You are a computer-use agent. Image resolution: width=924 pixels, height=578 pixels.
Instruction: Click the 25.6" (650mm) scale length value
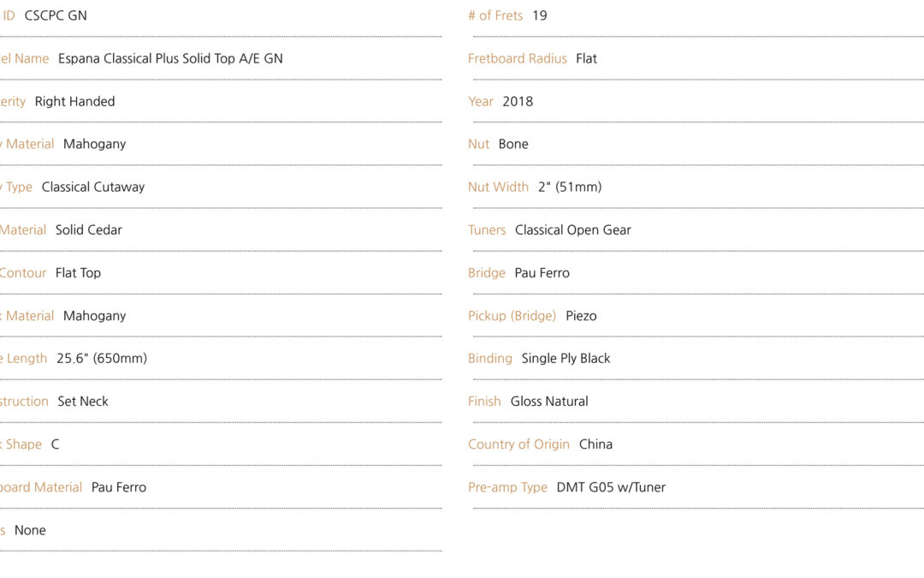[102, 359]
